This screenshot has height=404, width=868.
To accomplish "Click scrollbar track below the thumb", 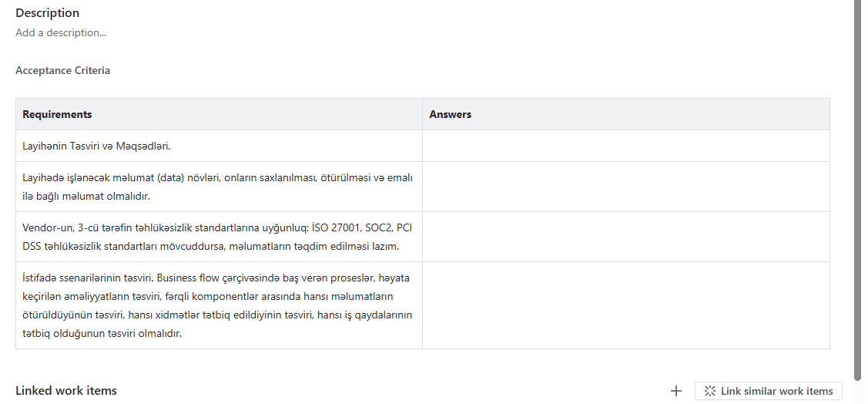I will pyautogui.click(x=857, y=393).
